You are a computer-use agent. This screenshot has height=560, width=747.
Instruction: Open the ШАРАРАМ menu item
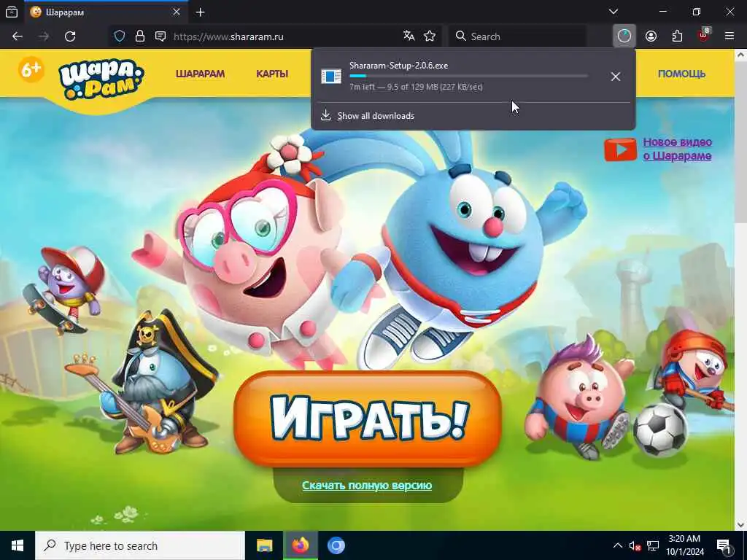pyautogui.click(x=200, y=74)
